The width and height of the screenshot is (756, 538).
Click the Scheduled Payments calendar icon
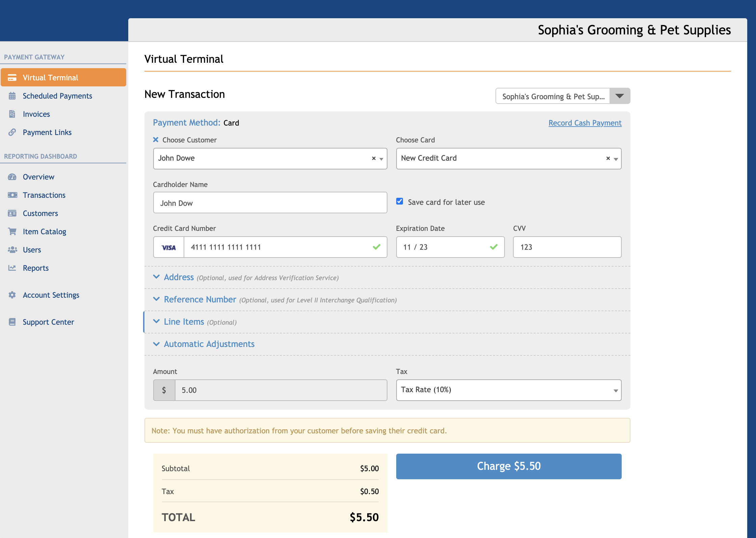pos(12,96)
